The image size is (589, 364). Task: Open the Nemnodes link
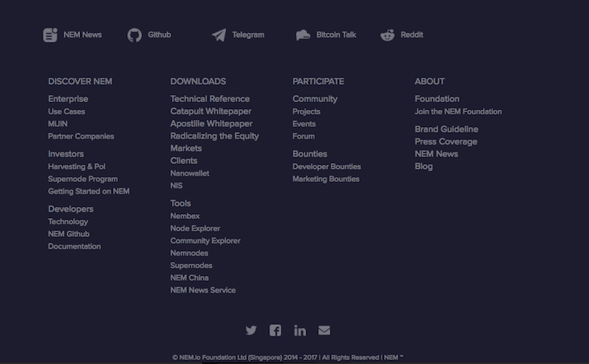[189, 253]
